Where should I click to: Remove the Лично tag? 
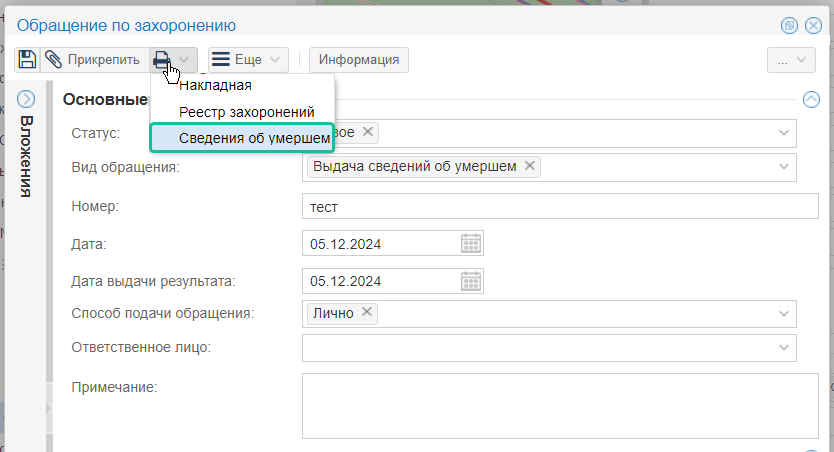tap(366, 312)
